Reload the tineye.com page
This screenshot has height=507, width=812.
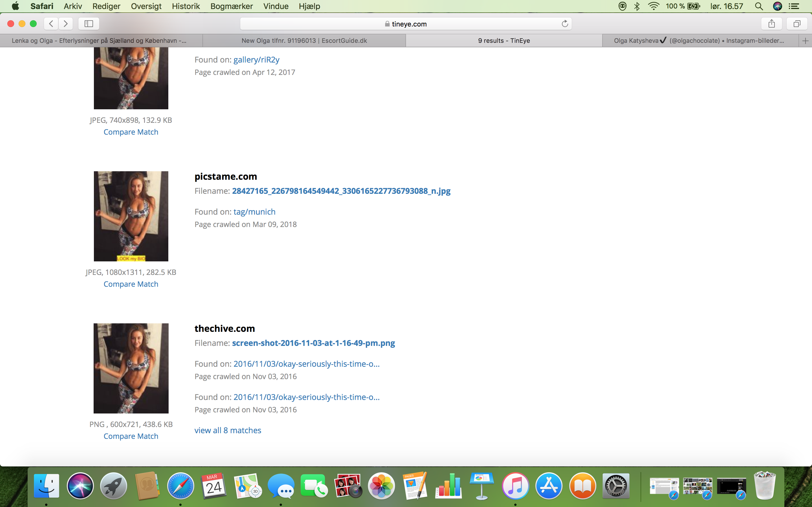(x=565, y=23)
